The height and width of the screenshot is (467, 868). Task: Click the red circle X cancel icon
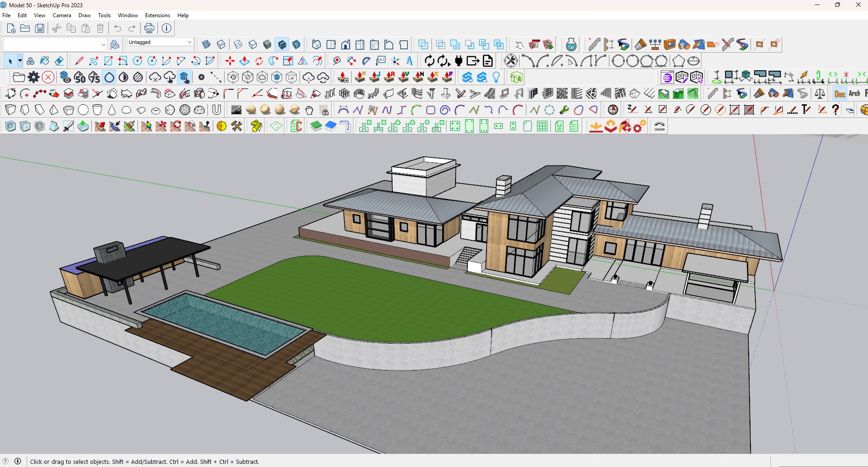point(48,77)
